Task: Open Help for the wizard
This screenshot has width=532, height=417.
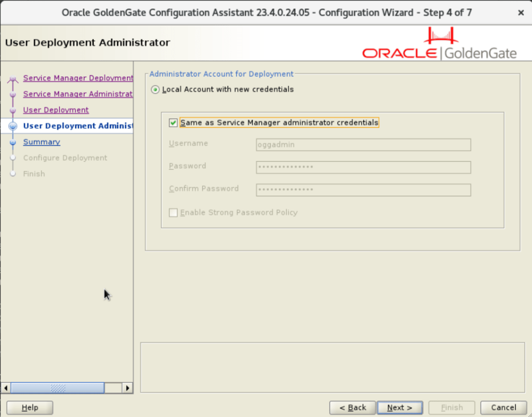Action: click(x=30, y=407)
